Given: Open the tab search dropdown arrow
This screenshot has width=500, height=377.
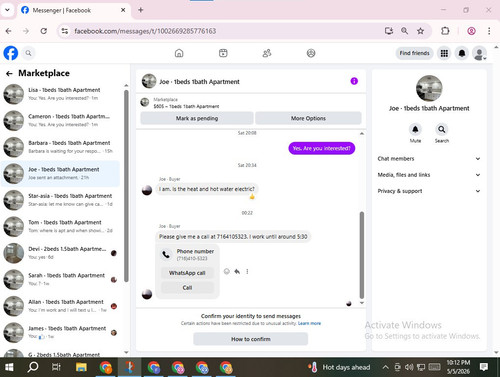Looking at the screenshot, I should [x=7, y=10].
